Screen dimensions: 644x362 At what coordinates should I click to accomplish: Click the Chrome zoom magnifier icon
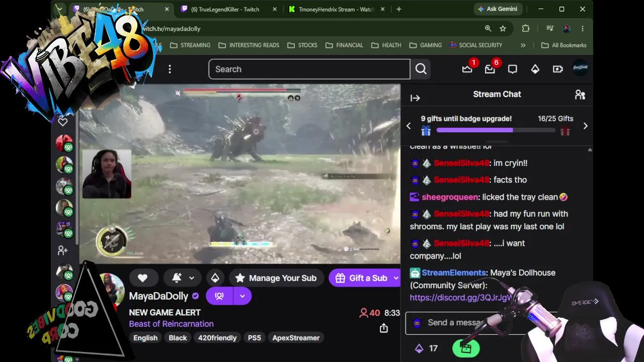(x=488, y=29)
